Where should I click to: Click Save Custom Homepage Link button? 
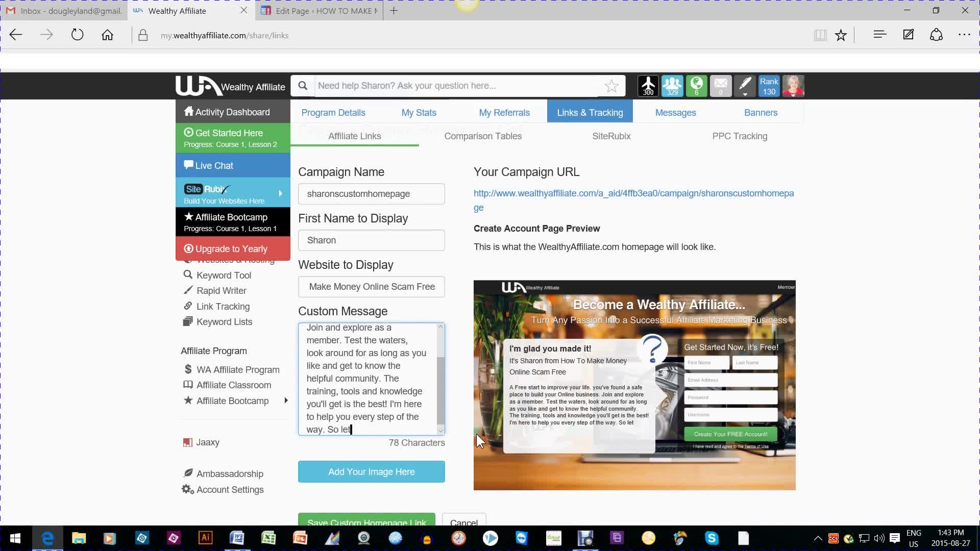click(366, 519)
